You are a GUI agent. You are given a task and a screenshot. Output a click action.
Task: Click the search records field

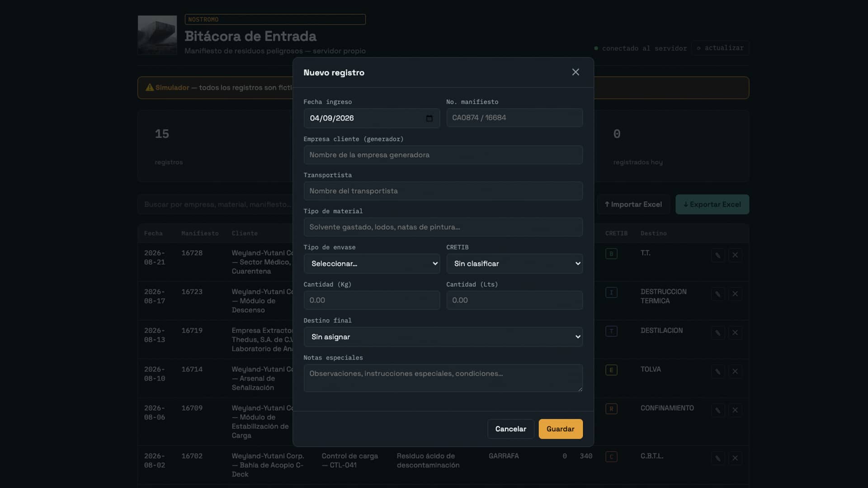[x=216, y=205]
